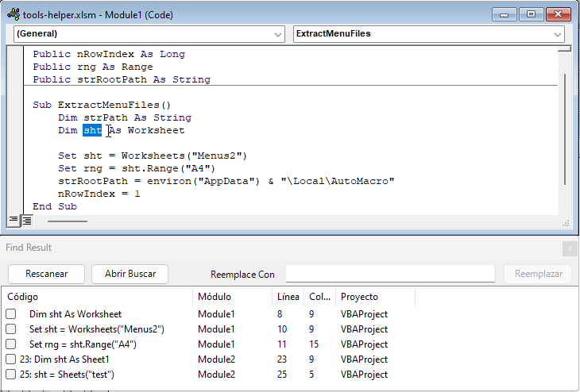Select result text 'Set rng = sht.Range("A4")'

click(x=83, y=344)
